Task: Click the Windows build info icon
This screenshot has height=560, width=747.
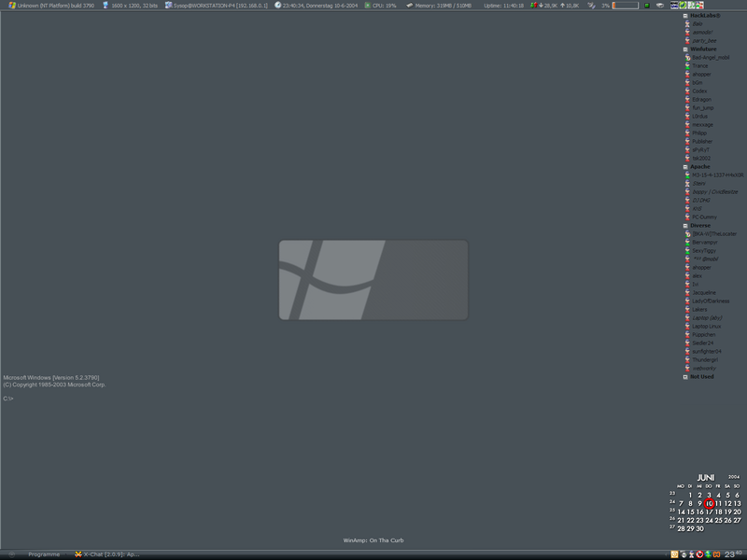Action: coord(11,6)
